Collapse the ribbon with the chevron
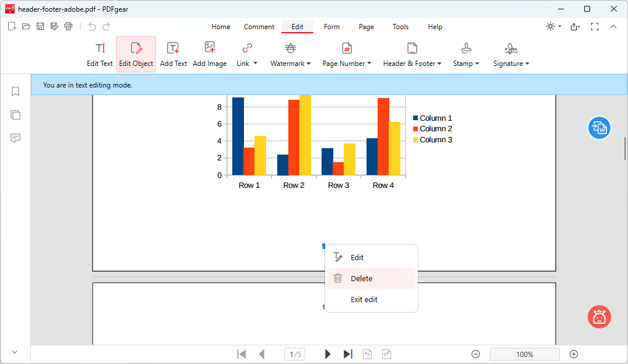Screen dimensions: 628x364 [613, 26]
